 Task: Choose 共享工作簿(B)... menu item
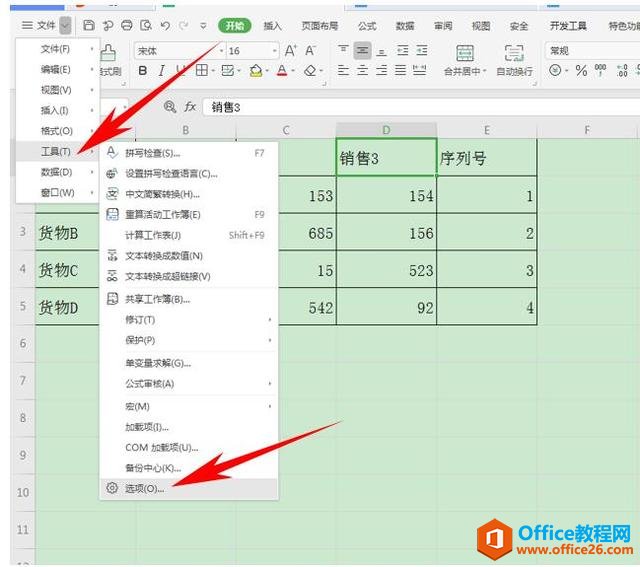tap(189, 299)
